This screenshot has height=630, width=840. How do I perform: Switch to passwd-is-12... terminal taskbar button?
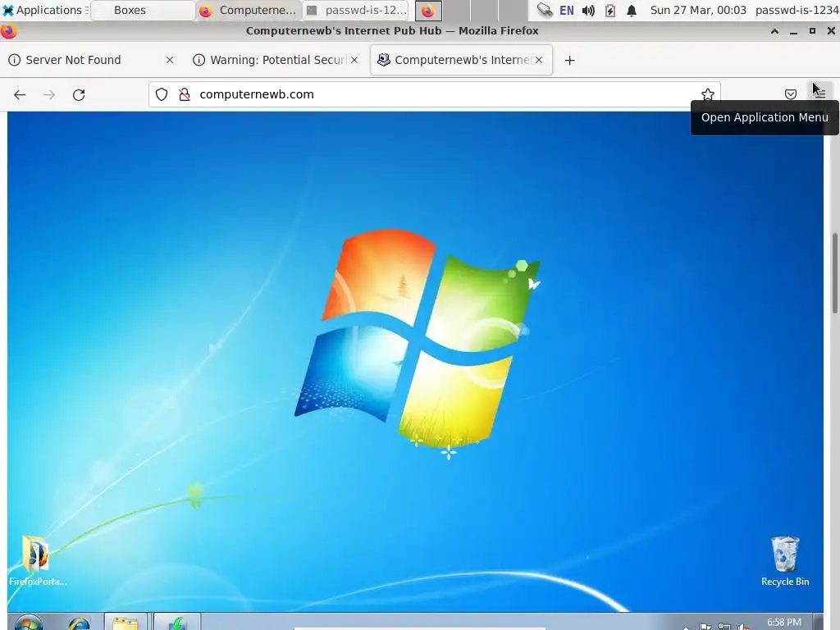point(356,10)
